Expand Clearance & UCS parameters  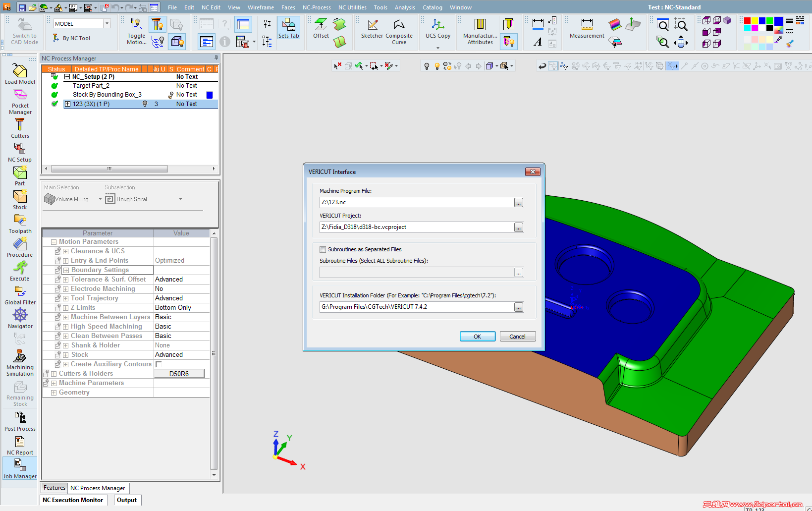[65, 251]
